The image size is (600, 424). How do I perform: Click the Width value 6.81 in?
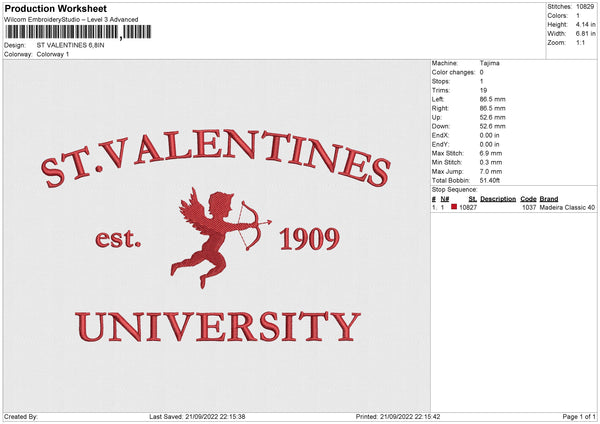585,34
